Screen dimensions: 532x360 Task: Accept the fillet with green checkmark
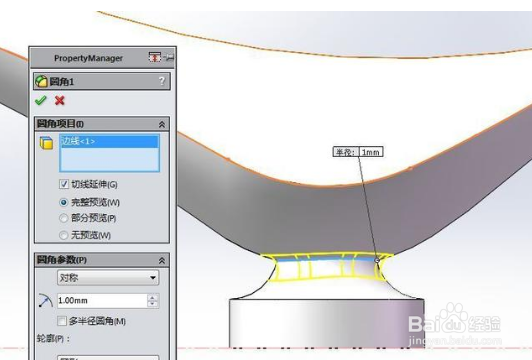[x=40, y=100]
